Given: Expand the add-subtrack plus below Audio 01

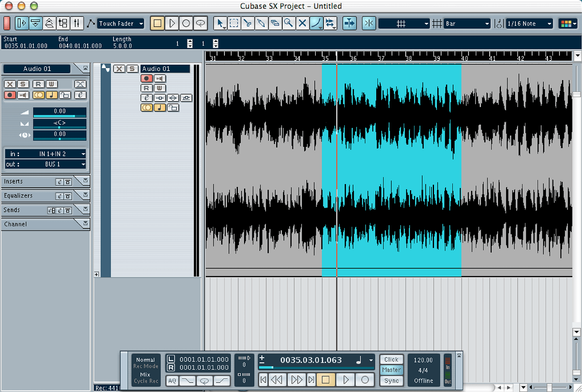Looking at the screenshot, I should coord(96,274).
